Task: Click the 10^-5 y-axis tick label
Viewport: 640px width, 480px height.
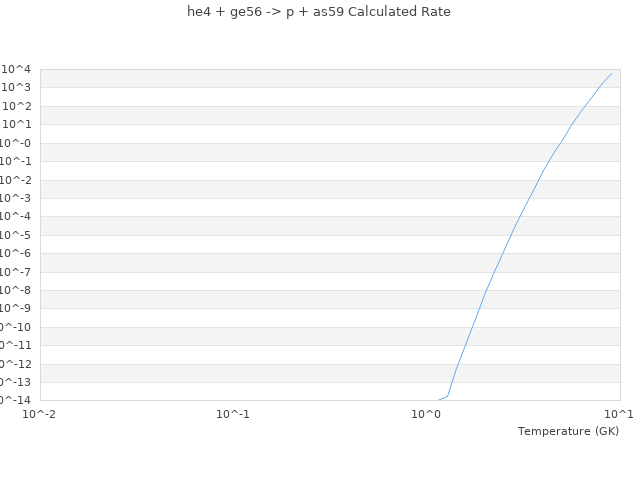Action: tap(17, 235)
